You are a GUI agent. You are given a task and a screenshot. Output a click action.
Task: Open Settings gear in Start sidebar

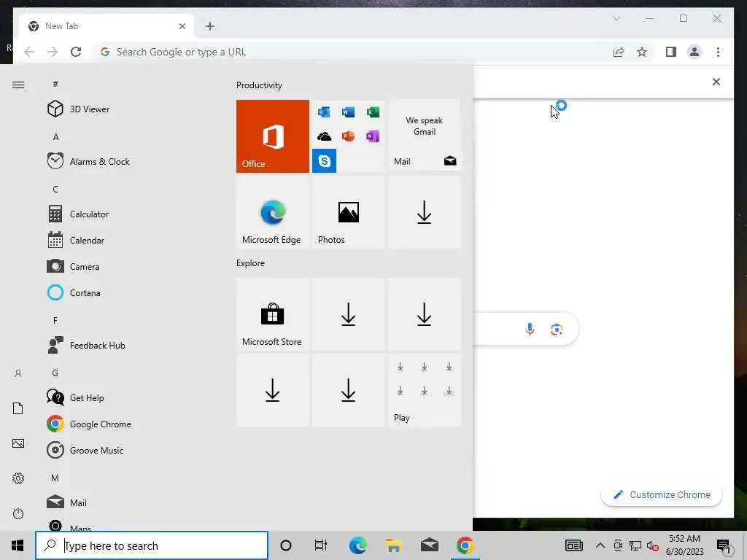point(18,478)
